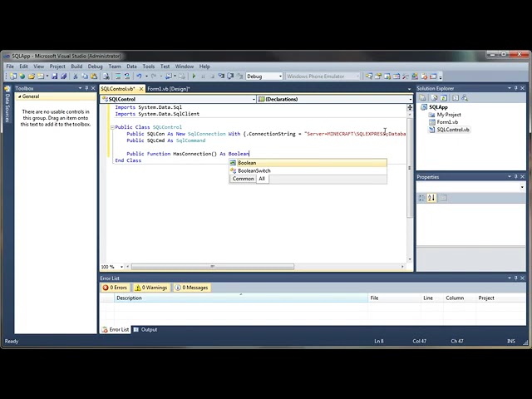Screen dimensions: 532x399
Task: Click the Copy toolbar icon
Action: [85, 76]
